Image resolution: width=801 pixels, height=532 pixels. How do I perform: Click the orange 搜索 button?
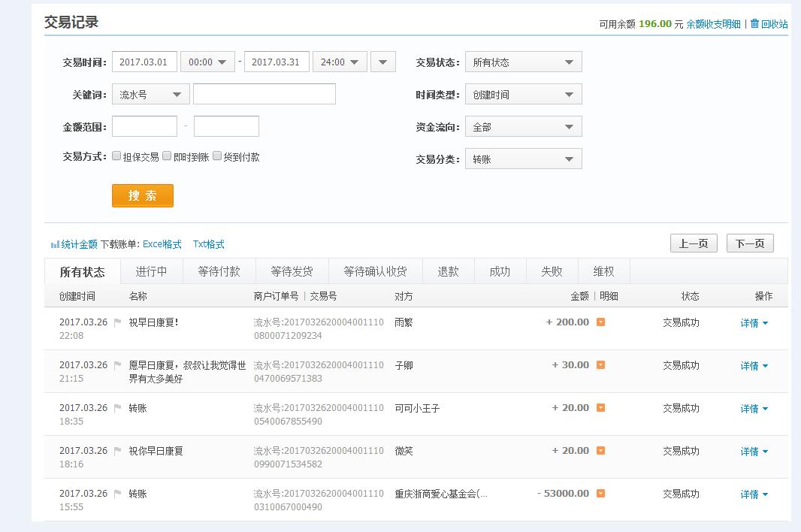pyautogui.click(x=143, y=195)
